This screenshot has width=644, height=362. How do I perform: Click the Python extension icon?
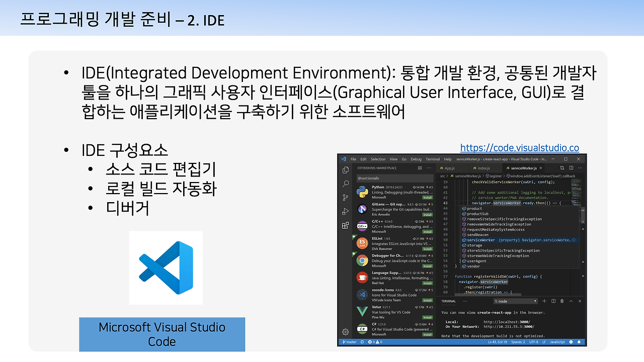[x=362, y=192]
